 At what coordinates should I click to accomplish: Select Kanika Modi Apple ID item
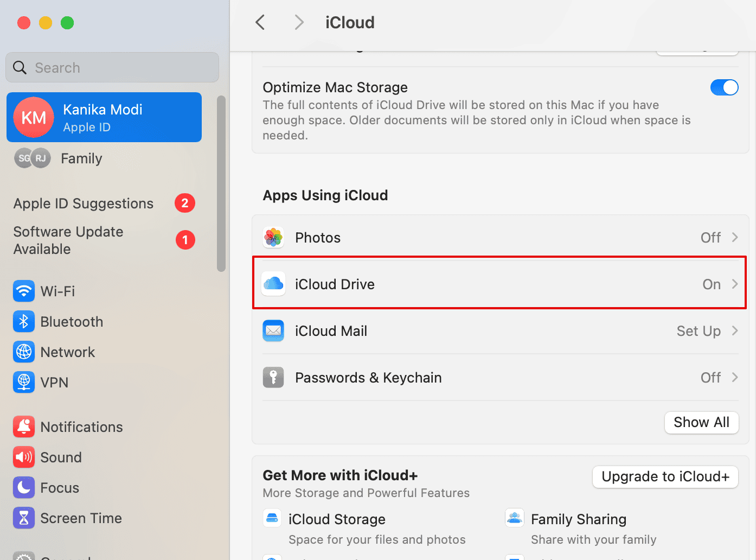pos(104,117)
